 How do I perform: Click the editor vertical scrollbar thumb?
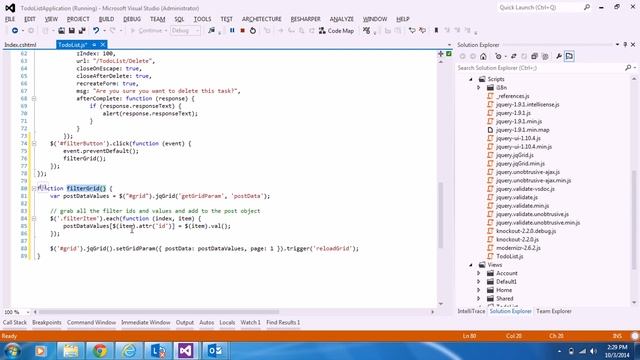(441, 215)
